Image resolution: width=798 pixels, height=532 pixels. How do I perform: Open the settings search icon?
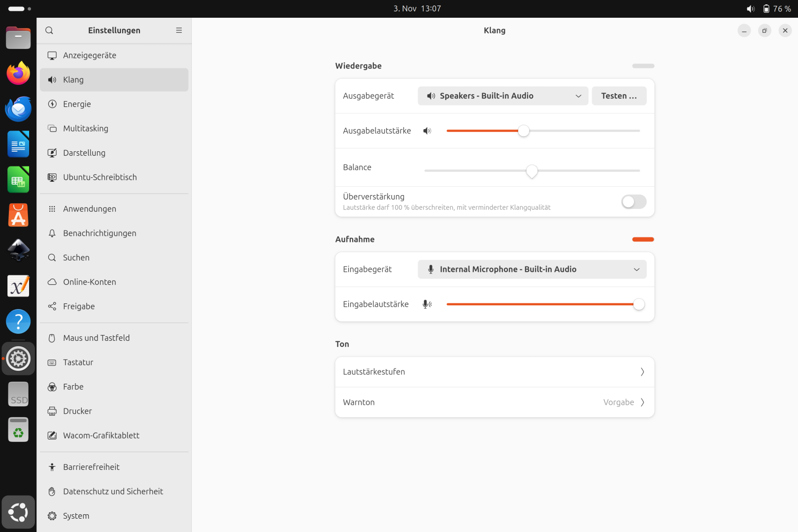[49, 31]
